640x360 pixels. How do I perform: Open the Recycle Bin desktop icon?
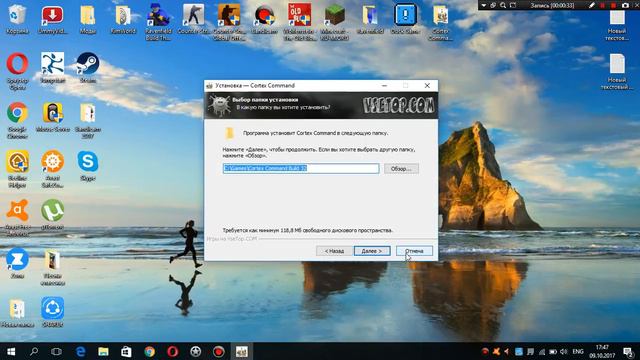[x=17, y=19]
